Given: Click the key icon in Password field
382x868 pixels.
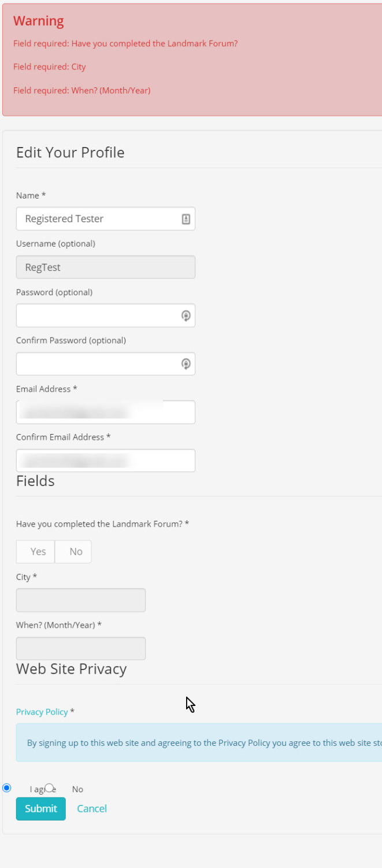Looking at the screenshot, I should pos(186,315).
